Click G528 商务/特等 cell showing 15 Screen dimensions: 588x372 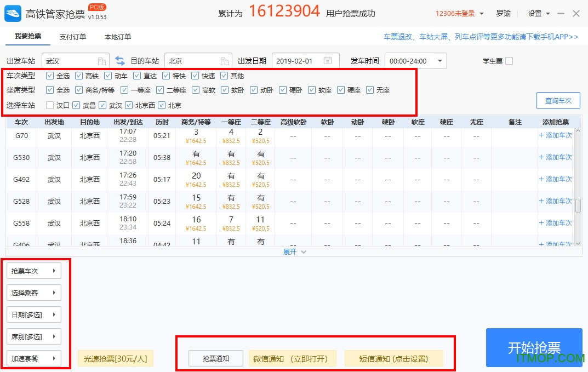click(196, 202)
